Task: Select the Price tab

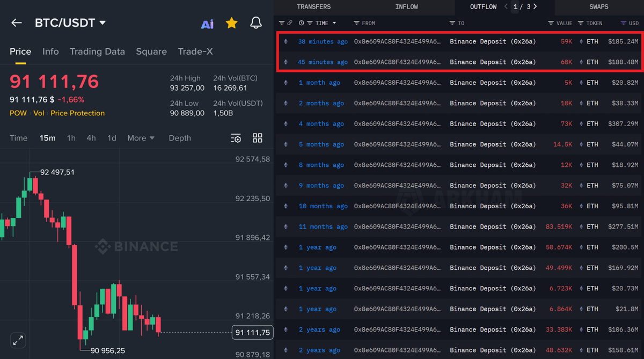Action: coord(20,52)
